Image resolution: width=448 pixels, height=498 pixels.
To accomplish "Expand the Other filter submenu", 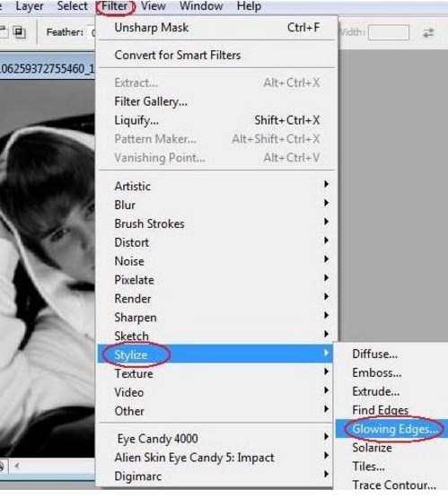I will (x=216, y=411).
